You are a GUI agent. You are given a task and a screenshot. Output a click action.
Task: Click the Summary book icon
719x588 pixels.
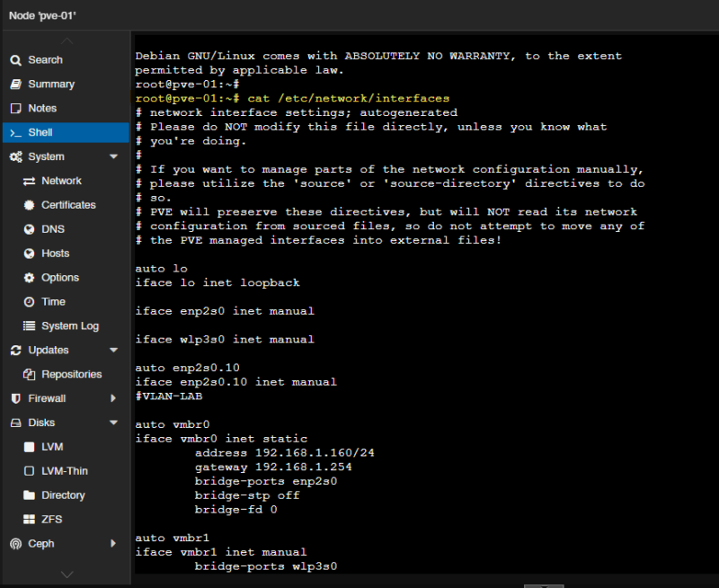[x=15, y=85]
